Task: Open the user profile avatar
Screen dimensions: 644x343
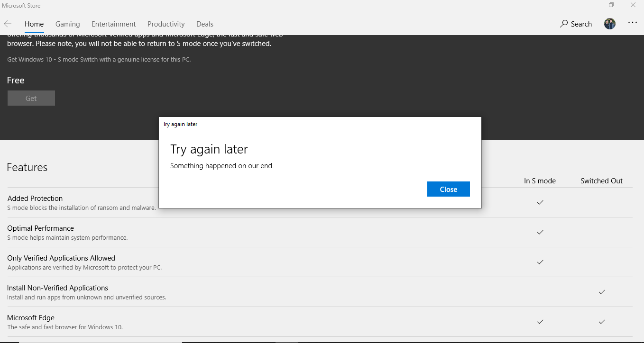Action: [610, 24]
